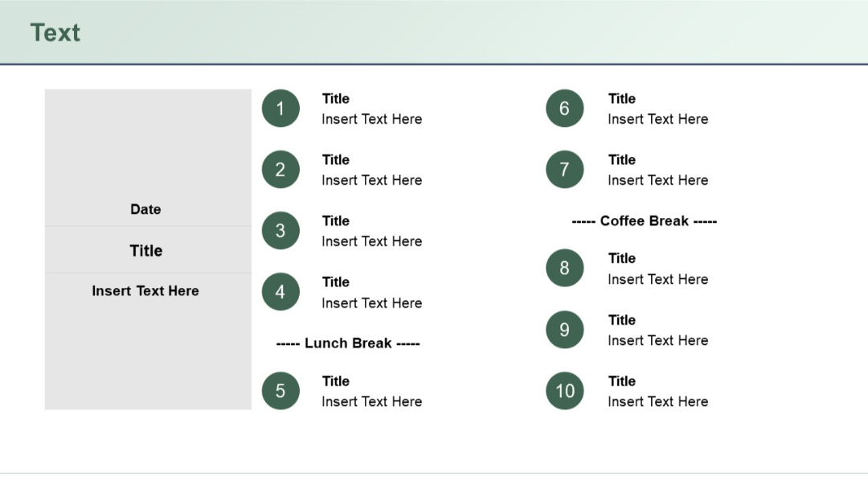Select the number 5 agenda circle
This screenshot has height=489, width=868.
point(280,390)
